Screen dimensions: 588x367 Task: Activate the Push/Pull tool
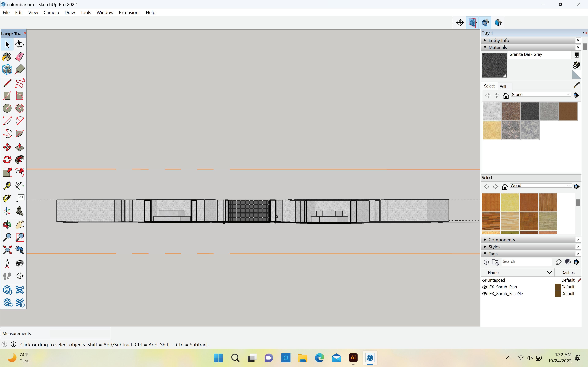19,147
